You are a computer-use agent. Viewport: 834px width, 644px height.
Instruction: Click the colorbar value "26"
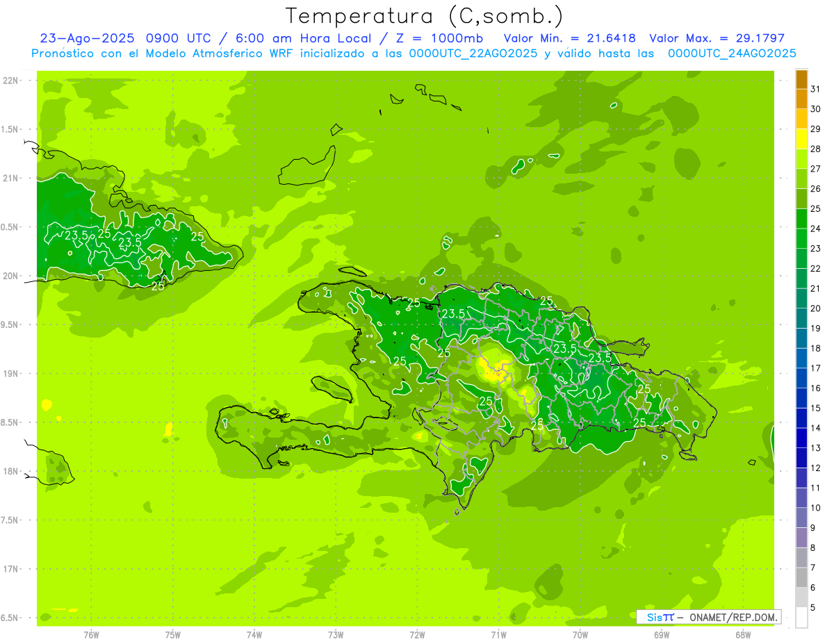(x=816, y=188)
